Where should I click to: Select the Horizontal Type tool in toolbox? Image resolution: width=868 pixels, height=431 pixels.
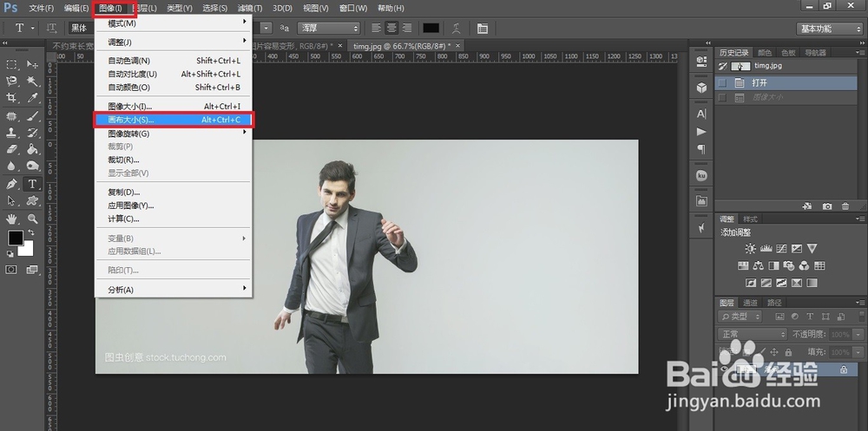click(33, 184)
